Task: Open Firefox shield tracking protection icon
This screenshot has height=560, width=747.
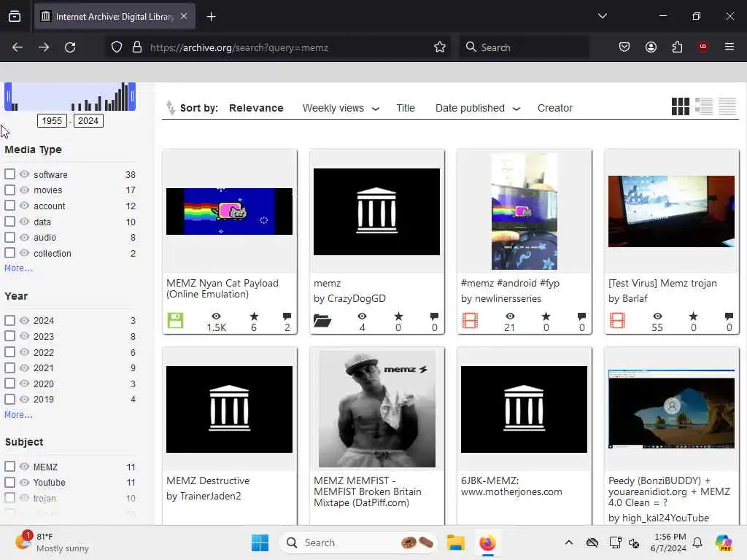Action: (117, 47)
